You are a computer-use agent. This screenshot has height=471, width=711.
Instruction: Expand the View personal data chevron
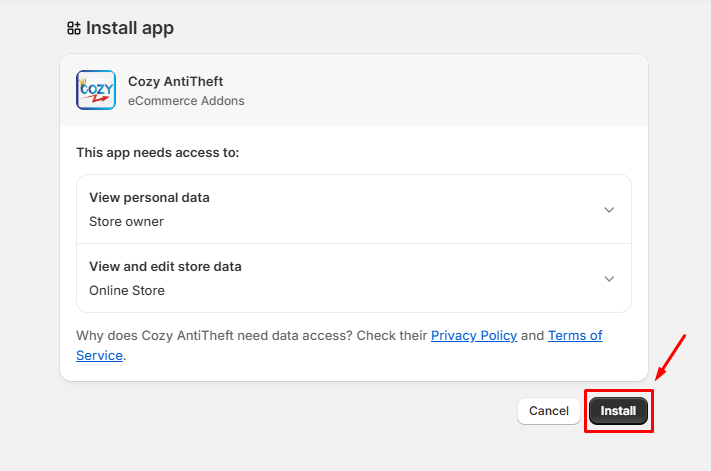(609, 209)
